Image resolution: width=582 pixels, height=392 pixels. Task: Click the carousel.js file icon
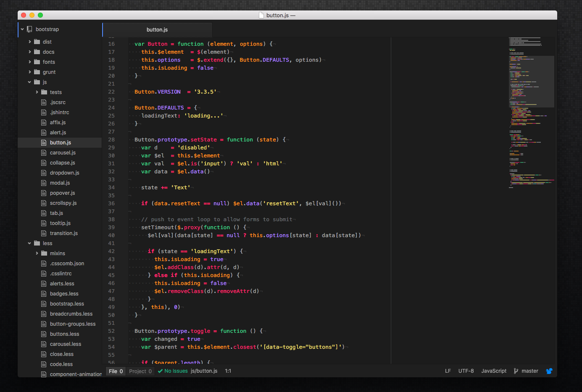pyautogui.click(x=44, y=153)
